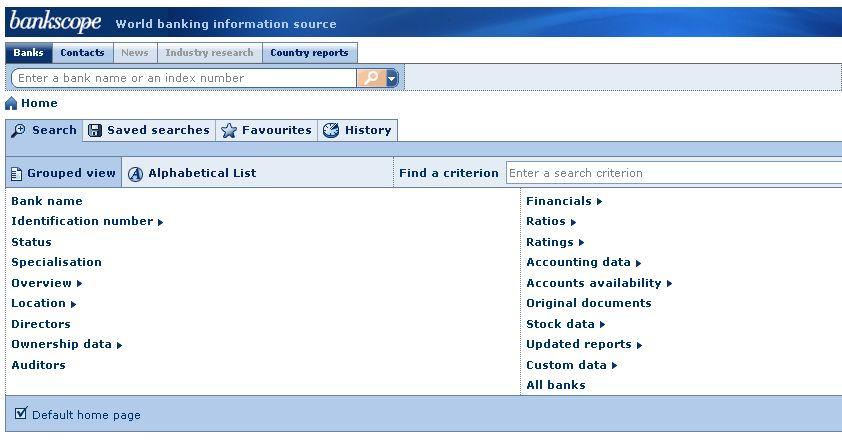Click the Identification number text

click(x=82, y=221)
